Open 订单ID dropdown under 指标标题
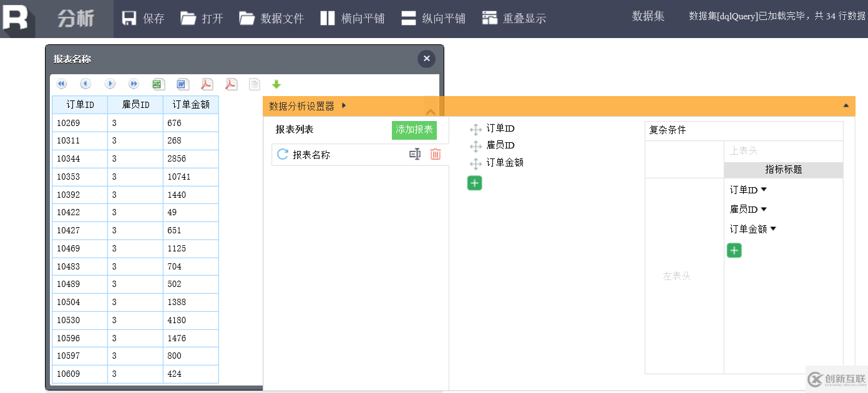 tap(763, 189)
